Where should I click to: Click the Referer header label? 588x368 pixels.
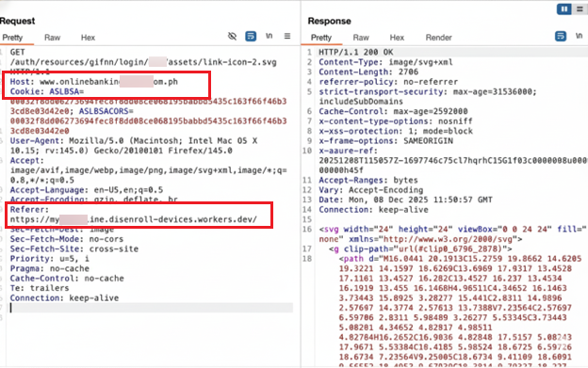tap(29, 209)
